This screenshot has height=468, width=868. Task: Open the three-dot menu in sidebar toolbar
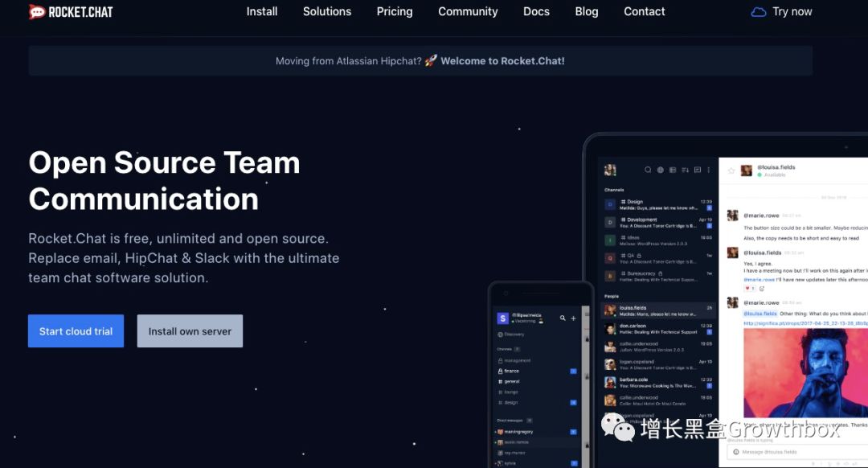pos(709,170)
